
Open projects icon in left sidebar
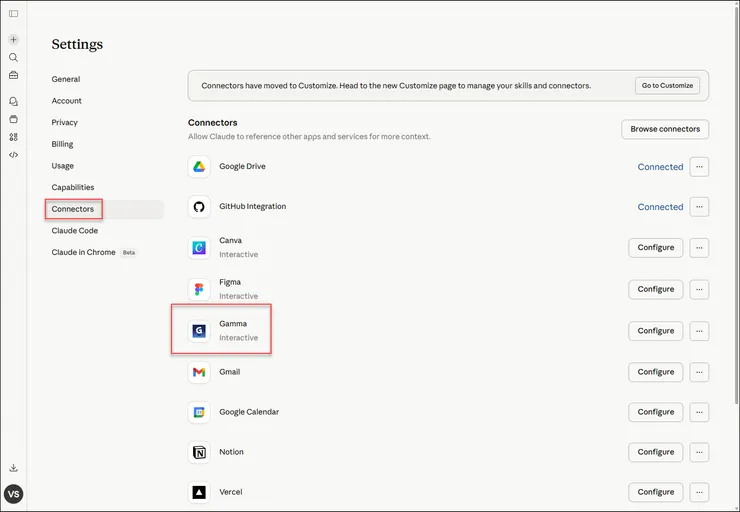pyautogui.click(x=14, y=119)
